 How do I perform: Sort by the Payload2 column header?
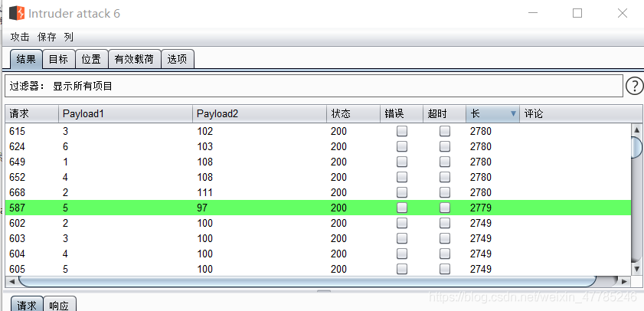(x=260, y=114)
